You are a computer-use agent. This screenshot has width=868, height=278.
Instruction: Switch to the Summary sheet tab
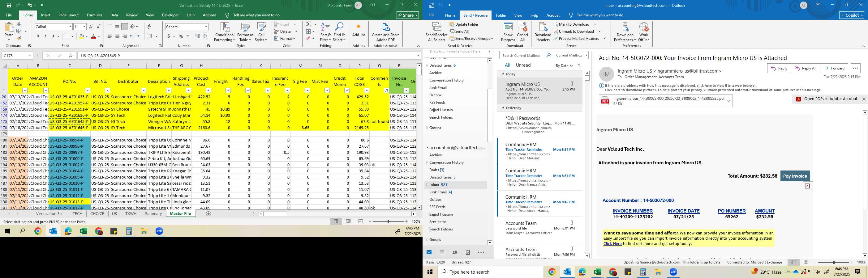click(x=153, y=214)
